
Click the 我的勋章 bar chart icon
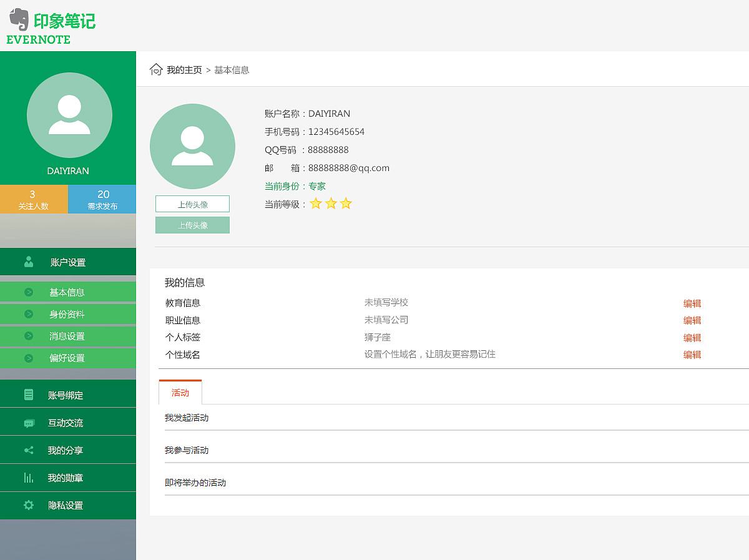coord(27,477)
